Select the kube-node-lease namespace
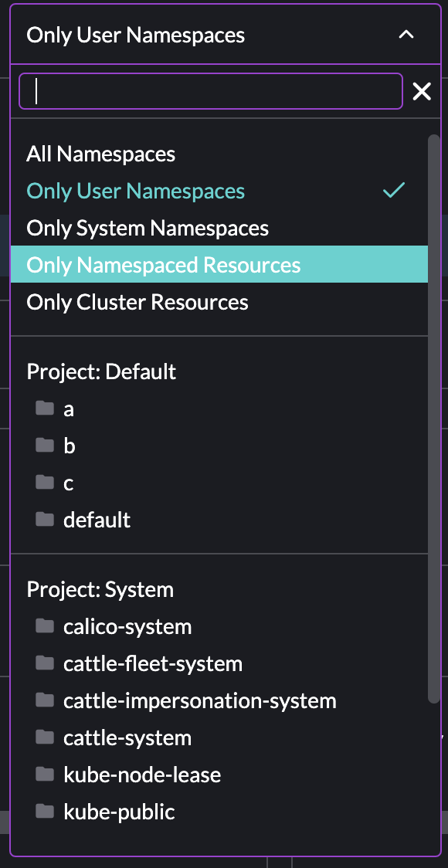This screenshot has height=868, width=448. pyautogui.click(x=141, y=775)
